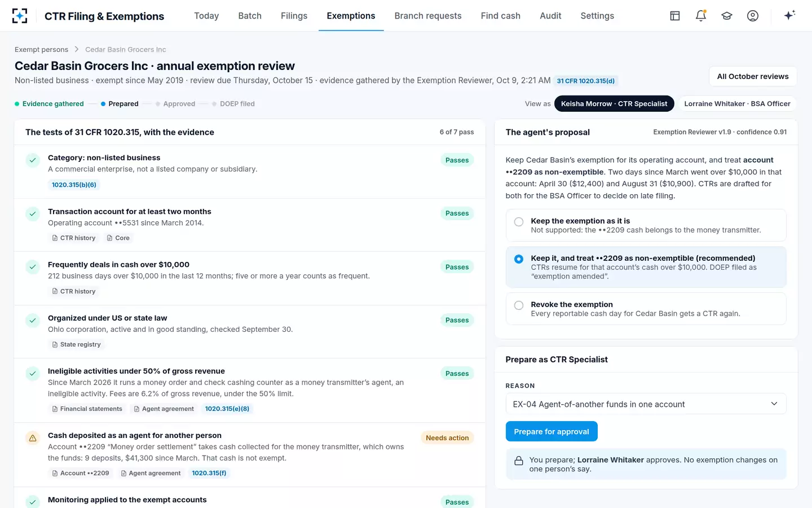Open the Audit tab
This screenshot has height=508, width=812.
pyautogui.click(x=550, y=16)
